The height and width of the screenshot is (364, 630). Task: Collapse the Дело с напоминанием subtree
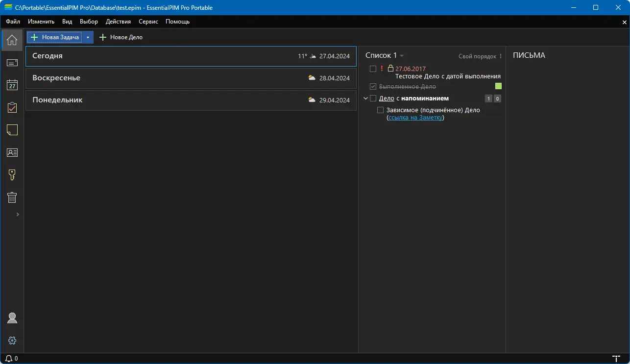[x=365, y=98]
